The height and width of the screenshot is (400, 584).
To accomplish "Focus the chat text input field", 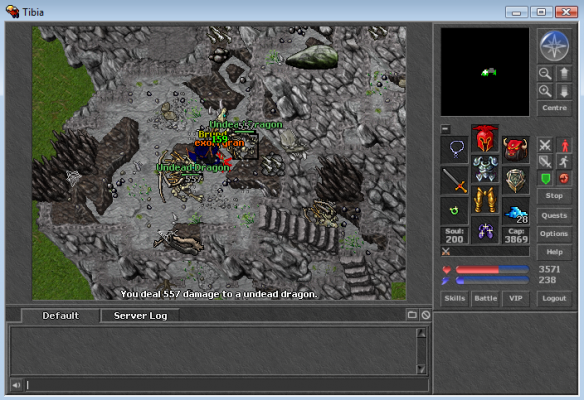I will [x=226, y=385].
